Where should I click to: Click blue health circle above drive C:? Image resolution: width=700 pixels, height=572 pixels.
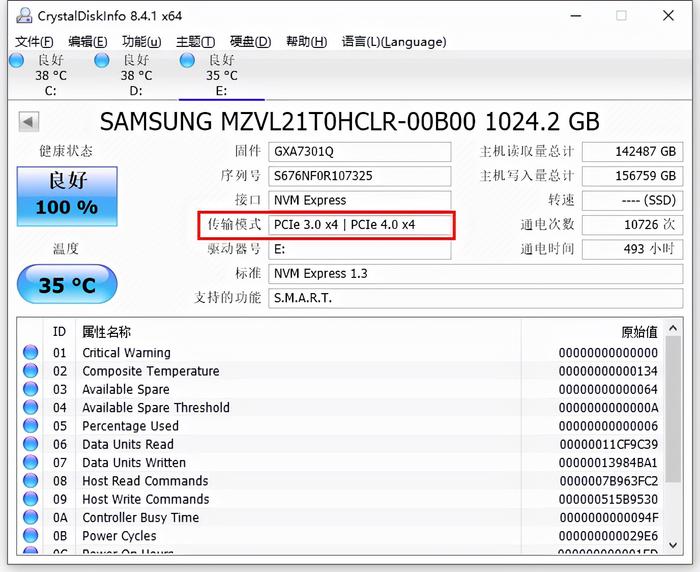[17, 60]
